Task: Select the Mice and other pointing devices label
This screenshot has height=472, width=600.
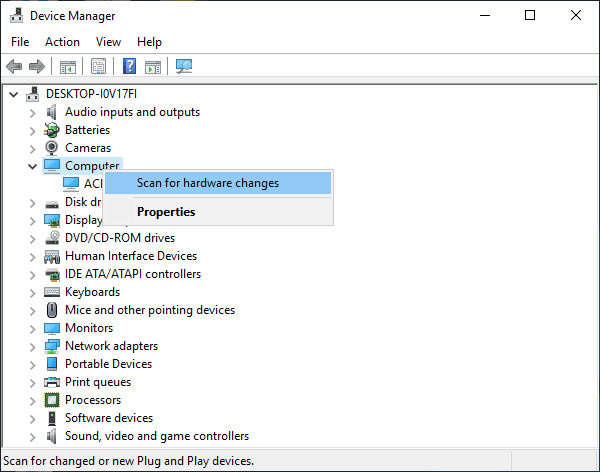Action: 150,310
